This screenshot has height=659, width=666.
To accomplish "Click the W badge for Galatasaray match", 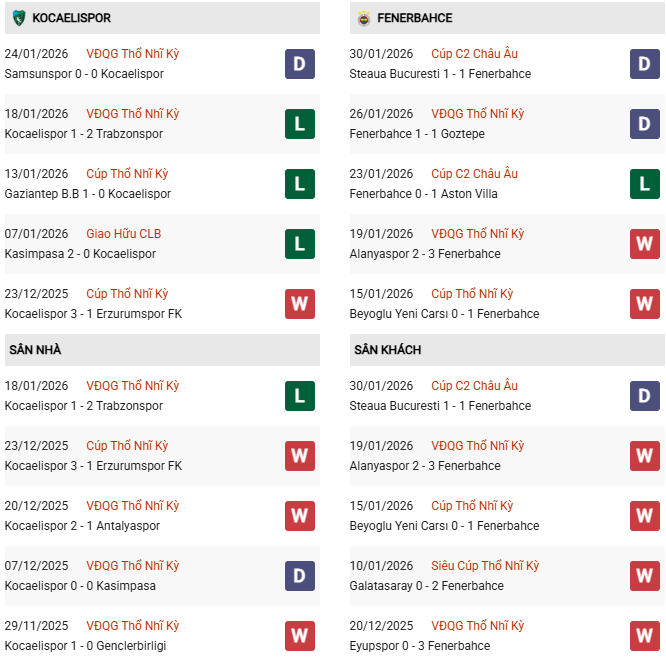I will [644, 576].
